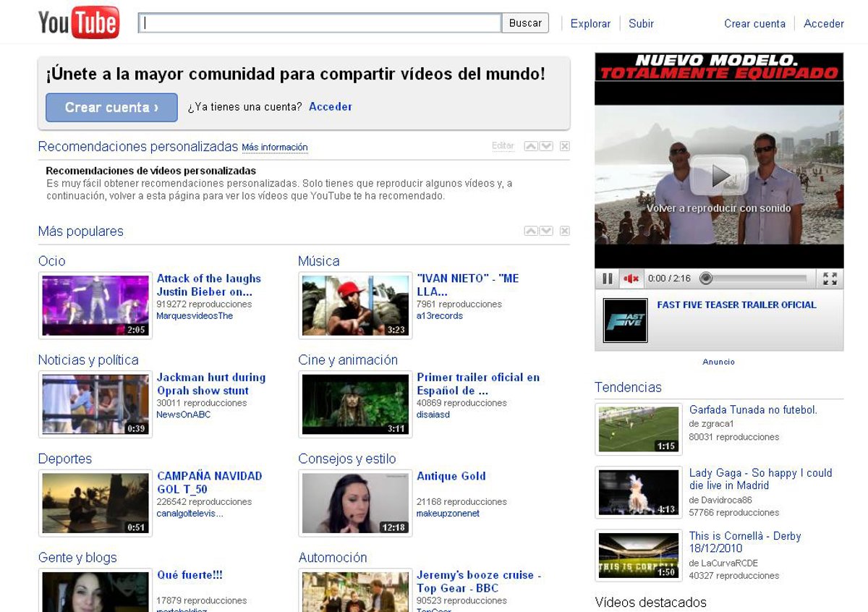The image size is (868, 612).
Task: Go to the Subir upload page
Action: pos(641,23)
